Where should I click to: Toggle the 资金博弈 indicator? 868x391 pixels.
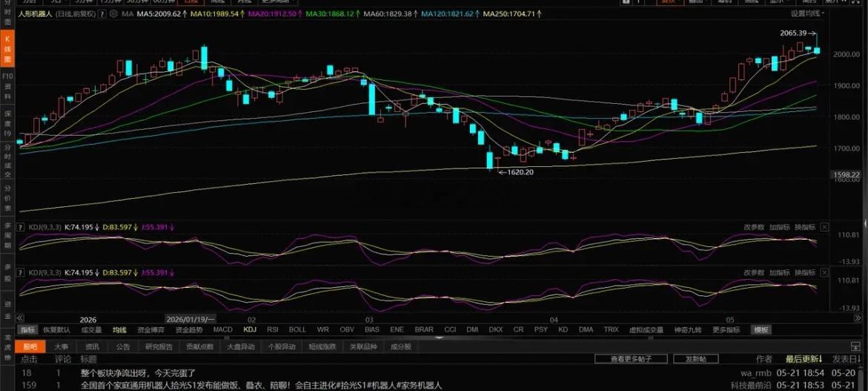tap(150, 329)
